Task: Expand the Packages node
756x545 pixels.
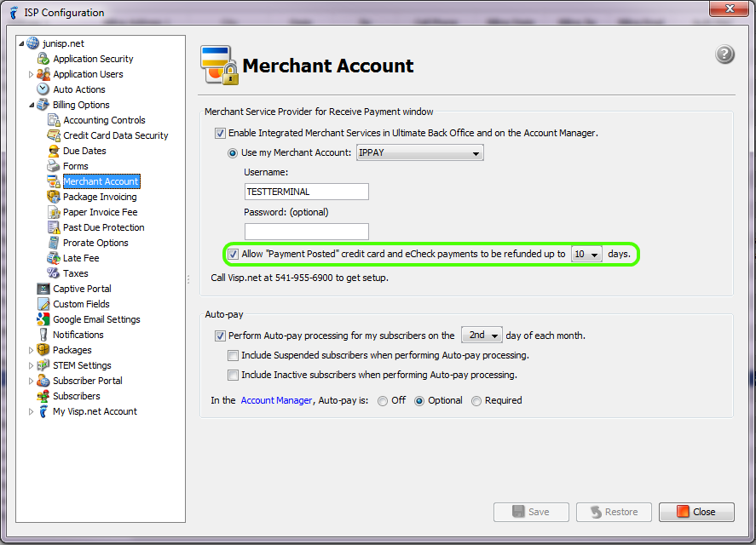Action: (x=32, y=350)
